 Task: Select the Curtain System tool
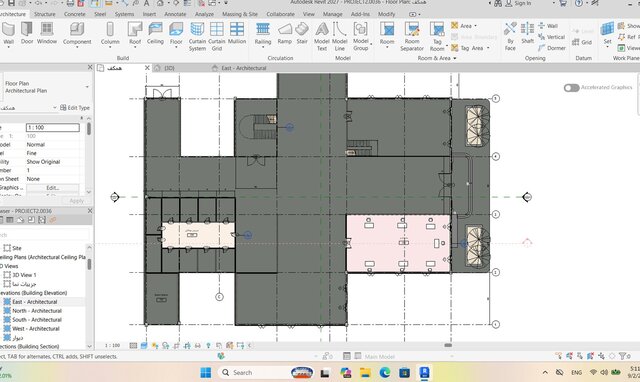click(197, 36)
